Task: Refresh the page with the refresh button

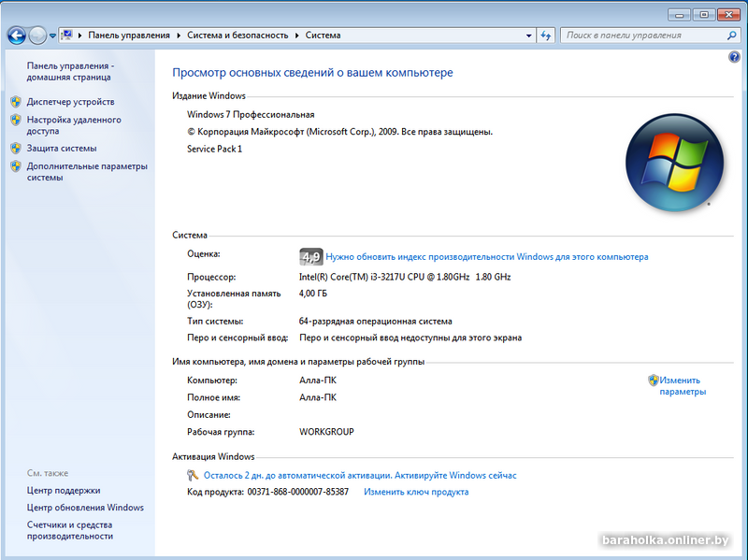Action: pyautogui.click(x=546, y=36)
